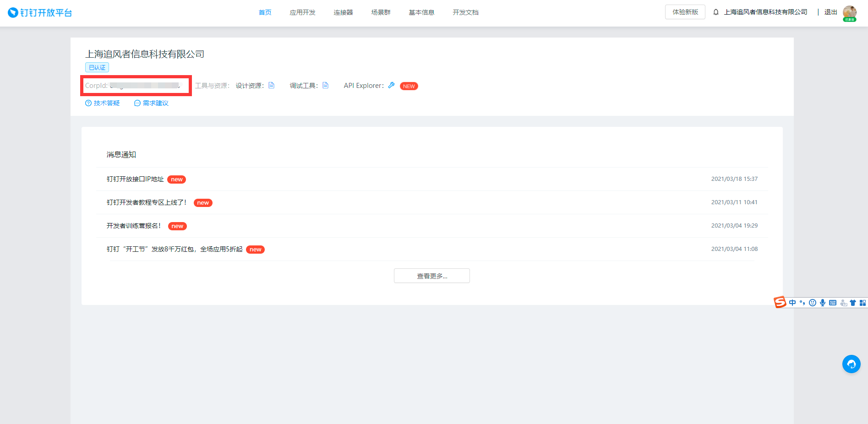Viewport: 868px width, 424px height.
Task: Click the new badge on 教程专区 notice
Action: 203,203
